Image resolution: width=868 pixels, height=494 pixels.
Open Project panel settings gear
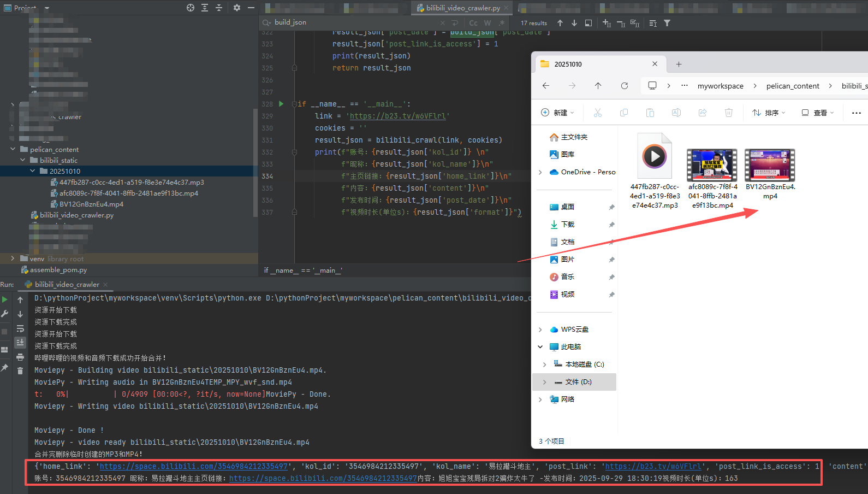[236, 8]
